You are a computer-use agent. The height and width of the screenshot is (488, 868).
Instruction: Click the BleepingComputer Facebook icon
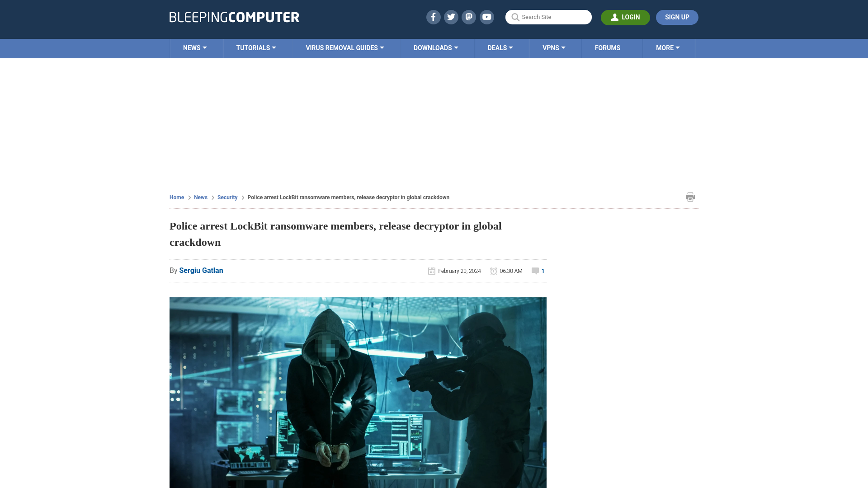[433, 17]
